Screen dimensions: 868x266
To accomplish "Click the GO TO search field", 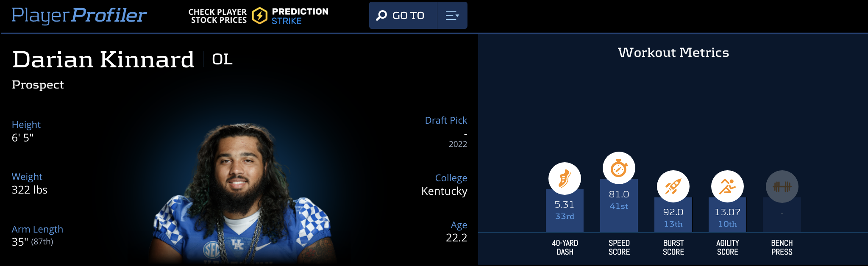I will (x=408, y=16).
